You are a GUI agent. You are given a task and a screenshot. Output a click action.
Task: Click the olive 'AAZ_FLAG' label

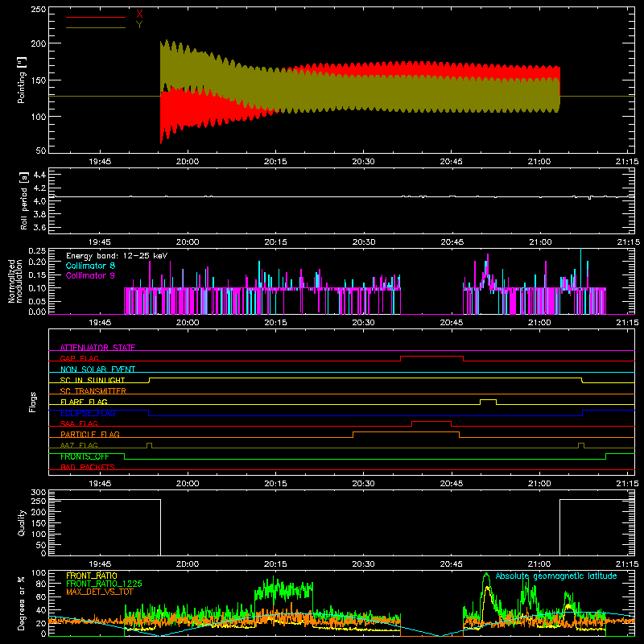tap(79, 445)
